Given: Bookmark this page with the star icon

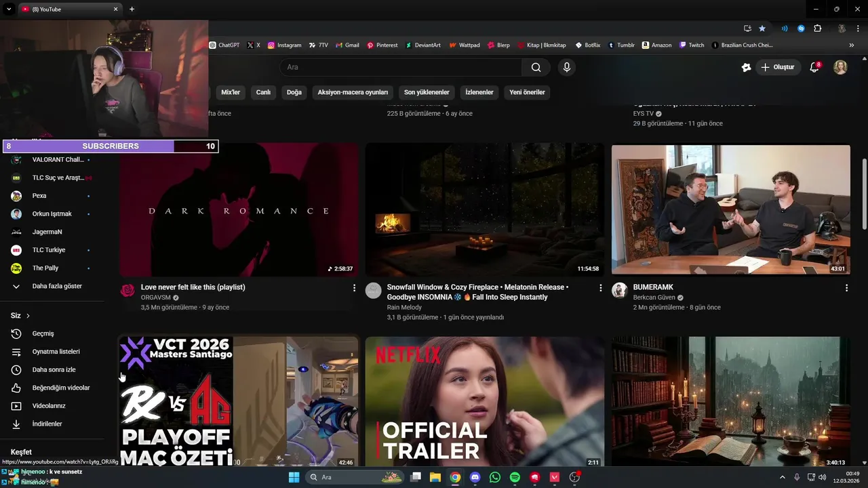Looking at the screenshot, I should 762,28.
